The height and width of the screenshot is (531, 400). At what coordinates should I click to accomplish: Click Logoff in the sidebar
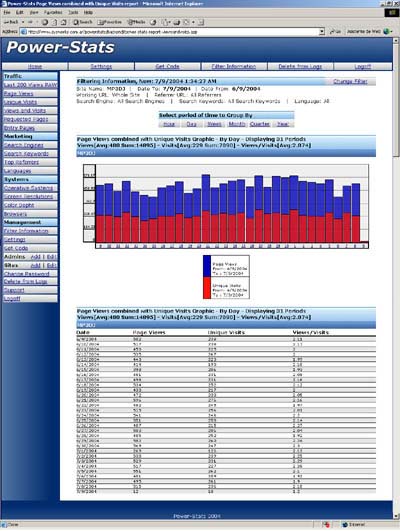pos(12,299)
